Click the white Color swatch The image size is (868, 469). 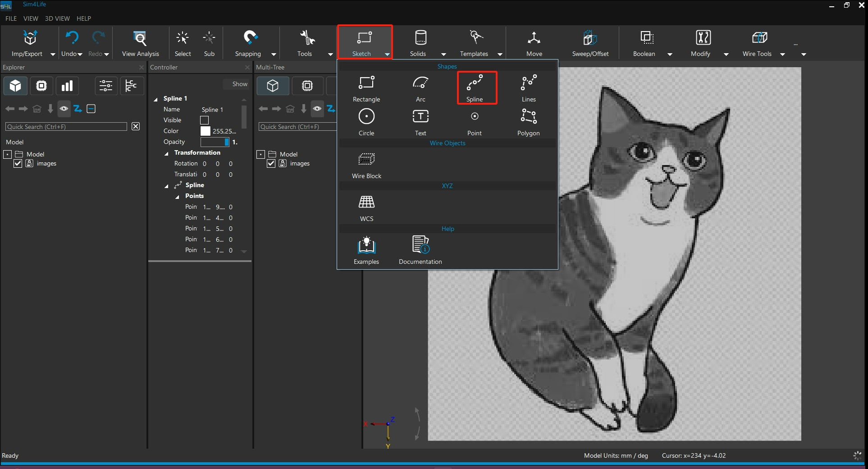(x=205, y=131)
